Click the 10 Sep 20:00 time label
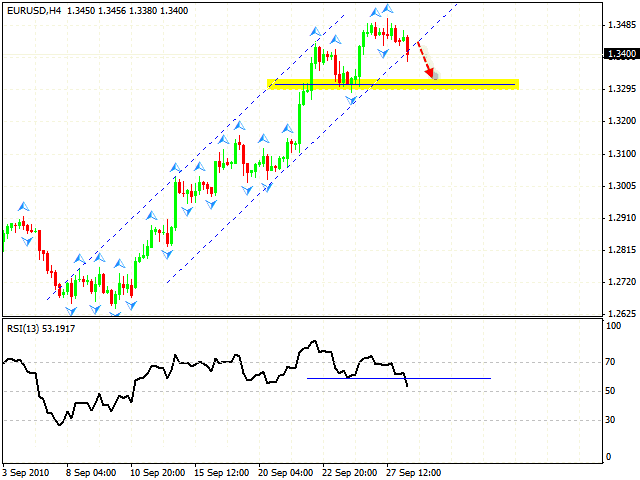 tap(157, 473)
